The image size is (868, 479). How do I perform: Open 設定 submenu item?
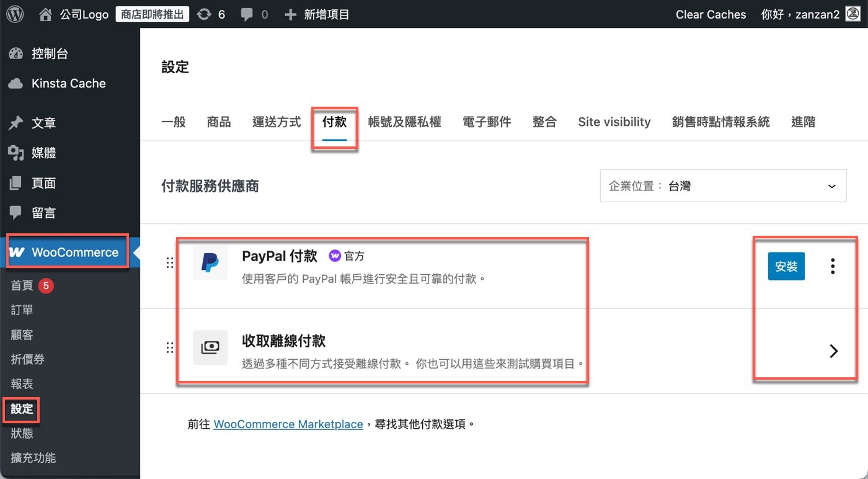22,409
